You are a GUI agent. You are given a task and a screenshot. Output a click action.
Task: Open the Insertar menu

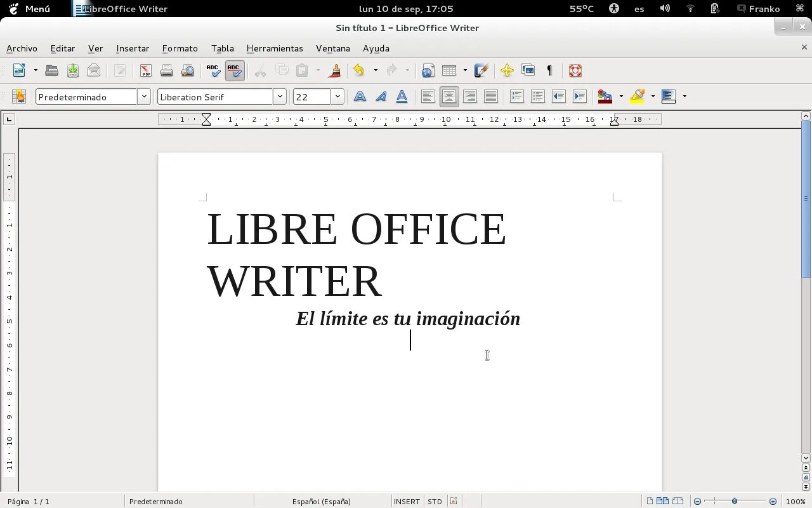133,48
